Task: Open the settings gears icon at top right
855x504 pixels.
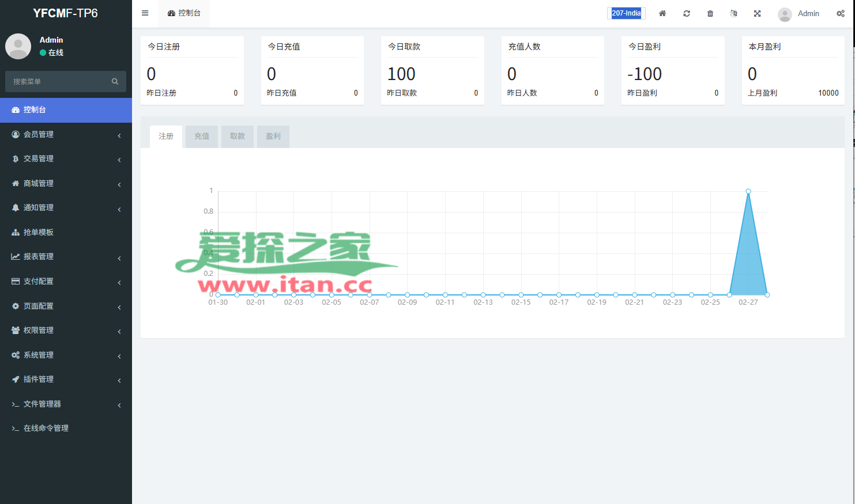Action: click(841, 14)
